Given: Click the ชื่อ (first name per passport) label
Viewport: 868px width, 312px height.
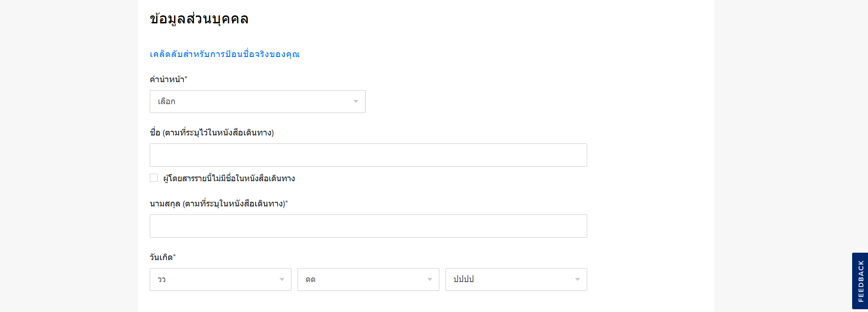Looking at the screenshot, I should click(212, 133).
